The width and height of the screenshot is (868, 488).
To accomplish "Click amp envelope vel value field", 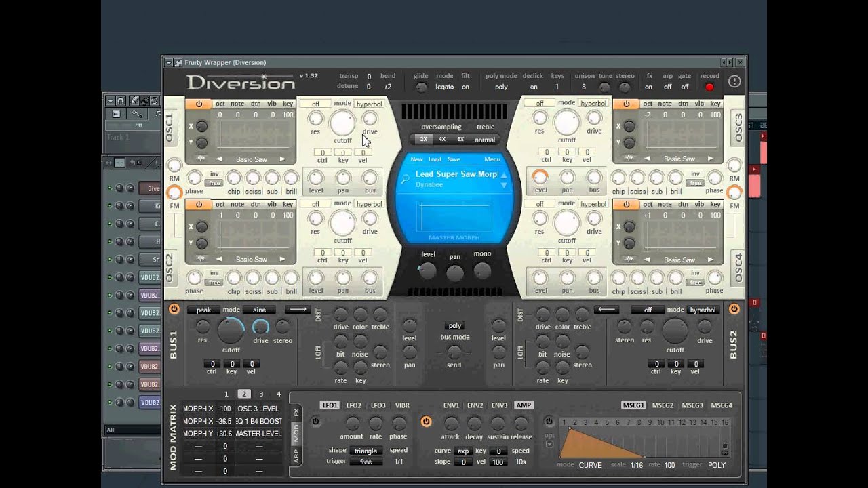I will pyautogui.click(x=498, y=462).
